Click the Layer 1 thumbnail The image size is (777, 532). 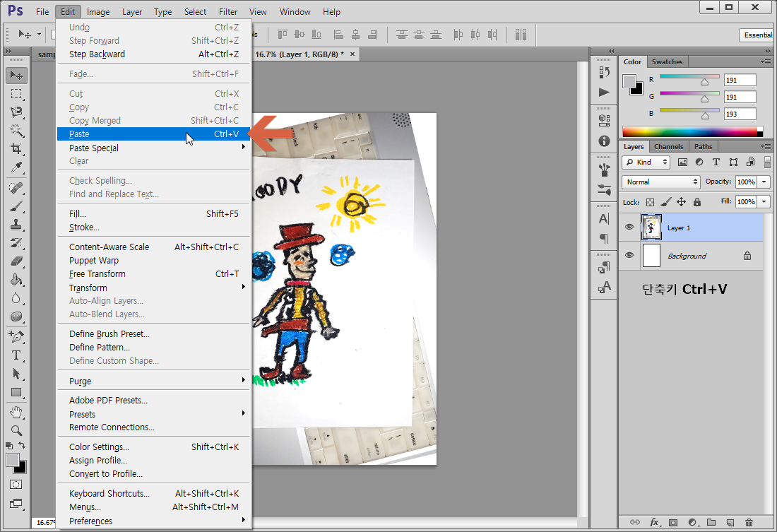click(651, 227)
